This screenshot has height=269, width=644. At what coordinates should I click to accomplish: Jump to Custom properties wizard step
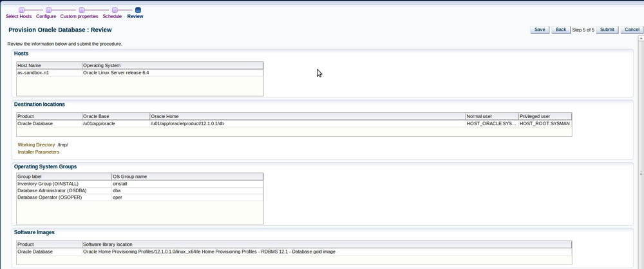(x=79, y=17)
